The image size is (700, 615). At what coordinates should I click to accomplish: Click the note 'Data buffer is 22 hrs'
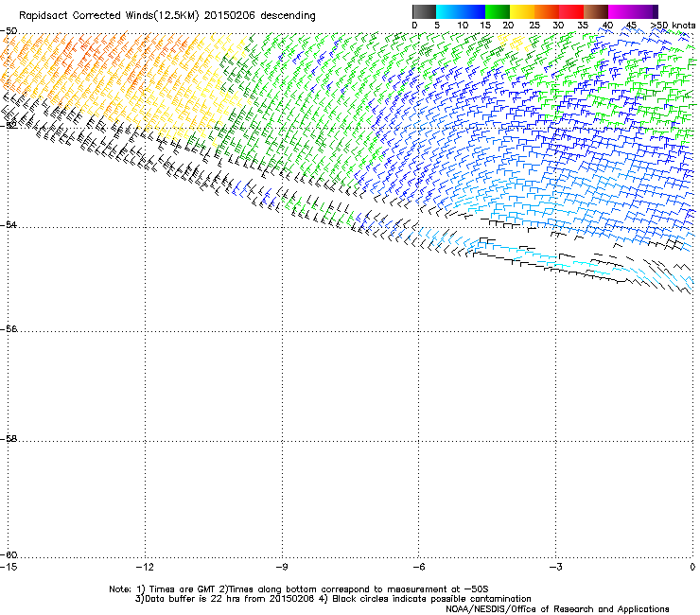pyautogui.click(x=193, y=599)
